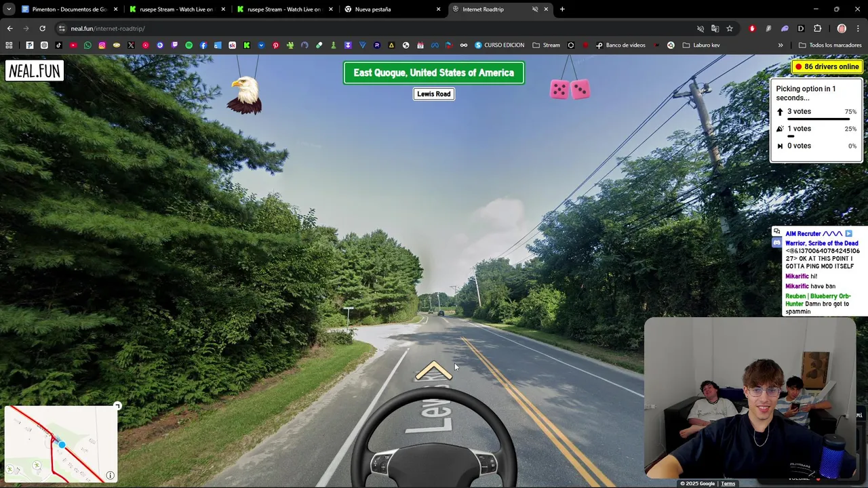Click the forward arrow on the road
The height and width of the screenshot is (488, 868).
click(x=434, y=371)
